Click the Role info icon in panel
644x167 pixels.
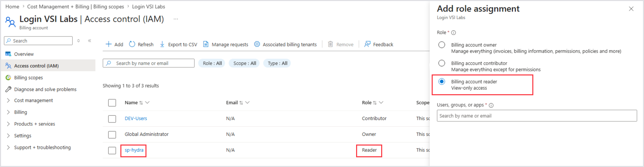(x=453, y=33)
